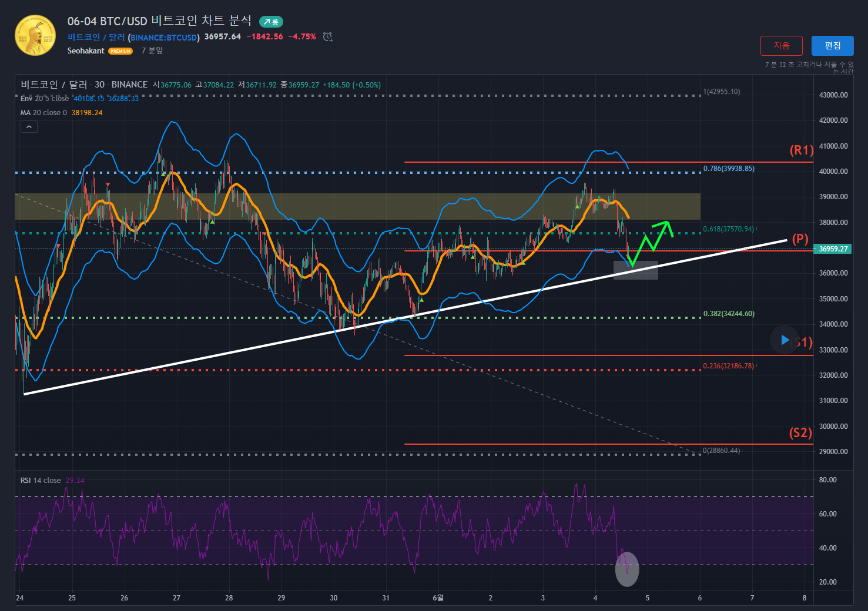This screenshot has width=868, height=611.
Task: Select the MA 20 close indicator legend
Action: [43, 113]
